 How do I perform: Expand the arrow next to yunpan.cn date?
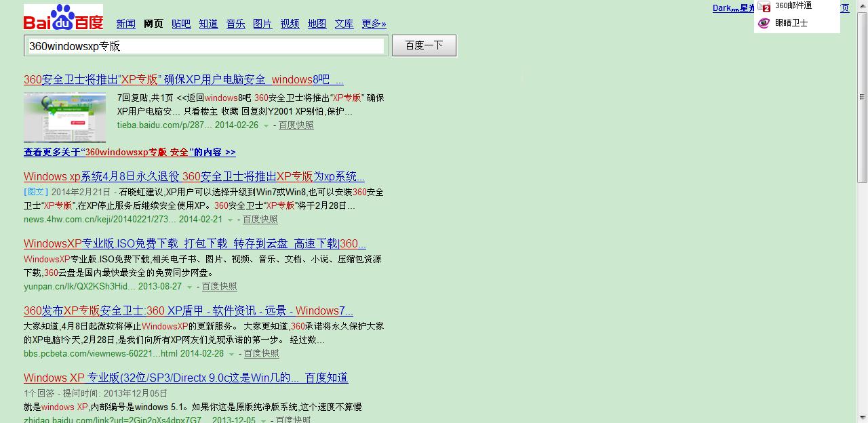tap(189, 287)
